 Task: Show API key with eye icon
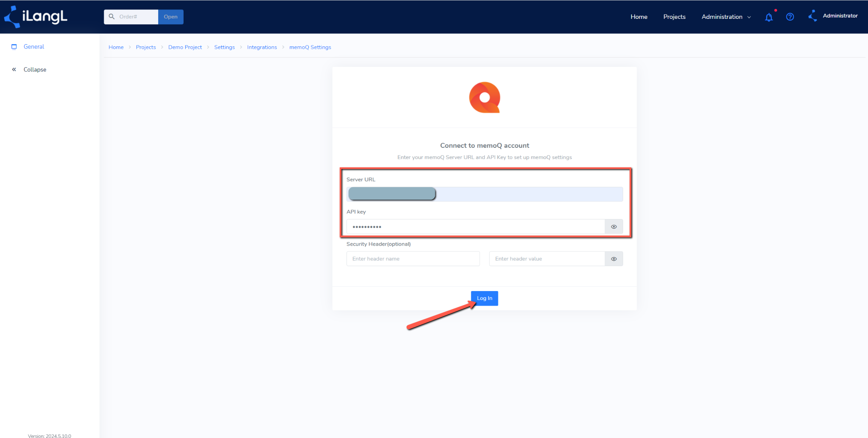pos(614,227)
